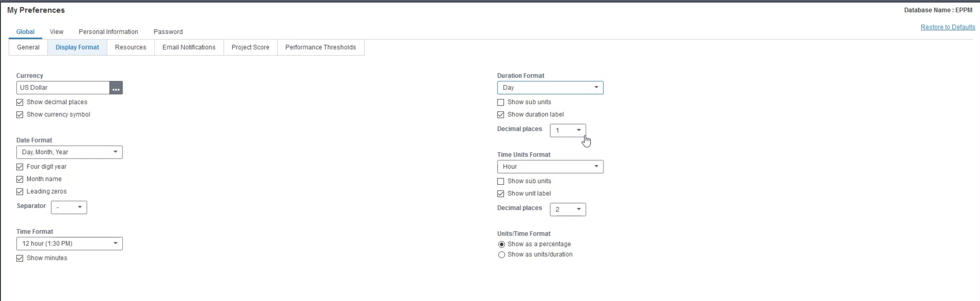The height and width of the screenshot is (301, 980).
Task: Disable the Four digit year option
Action: [20, 167]
